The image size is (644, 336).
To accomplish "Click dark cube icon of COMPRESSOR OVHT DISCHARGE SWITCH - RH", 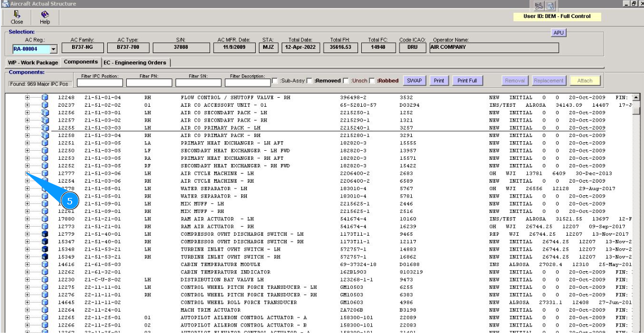I will [x=45, y=242].
